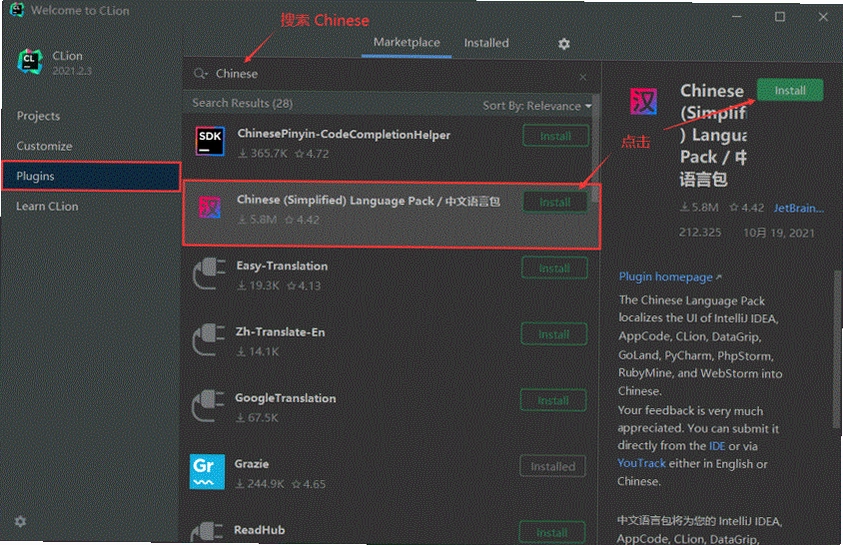Open the bottom-left settings gear
843x545 pixels.
20,521
